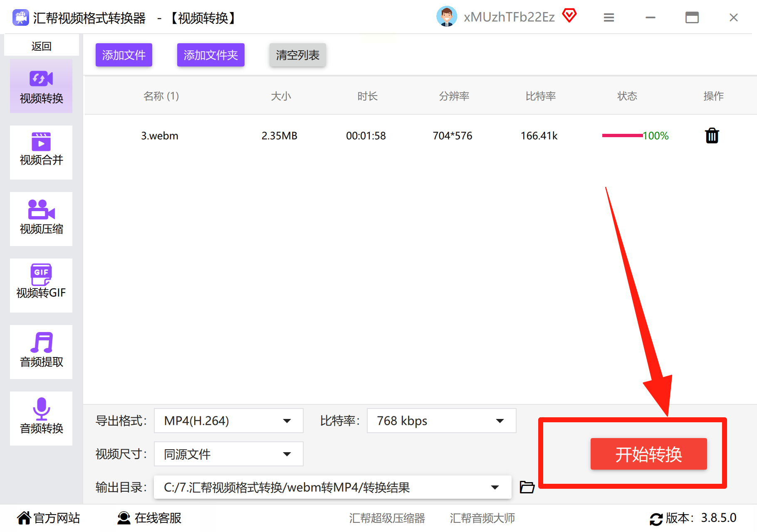Expand the 视频尺寸 同源文件 dropdown
Image resolution: width=757 pixels, height=532 pixels.
229,454
